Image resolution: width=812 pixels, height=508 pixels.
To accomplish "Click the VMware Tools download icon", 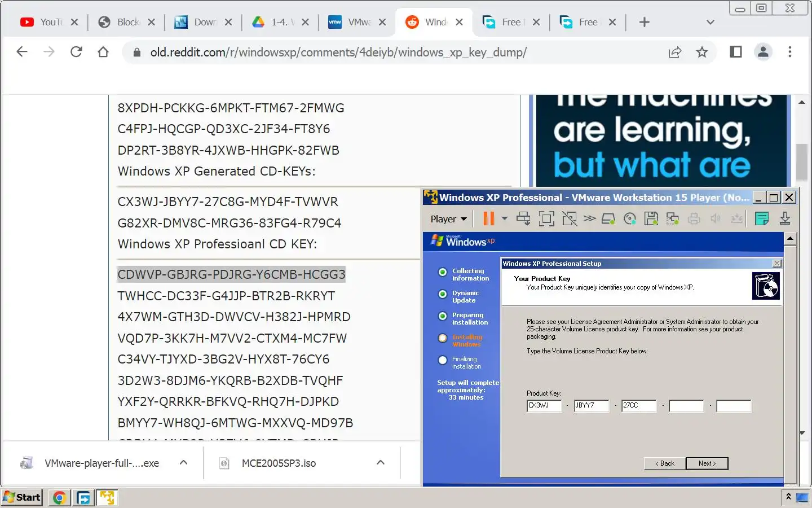I will coord(785,218).
